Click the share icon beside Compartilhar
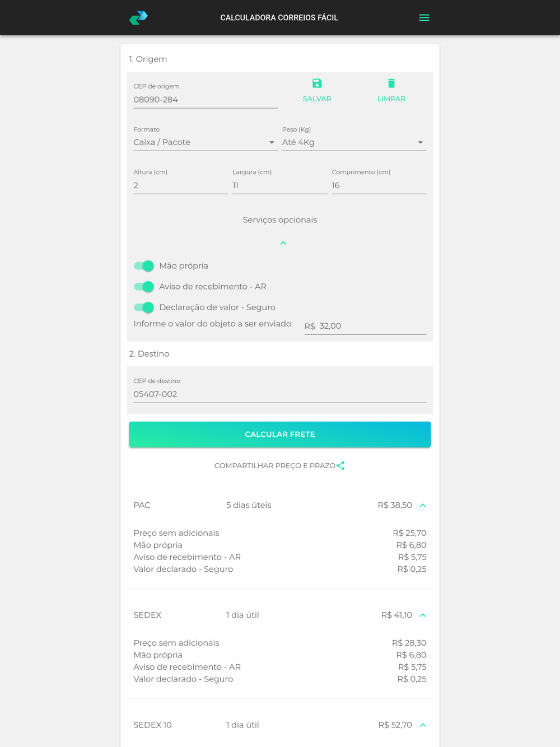The image size is (560, 747). tap(340, 465)
